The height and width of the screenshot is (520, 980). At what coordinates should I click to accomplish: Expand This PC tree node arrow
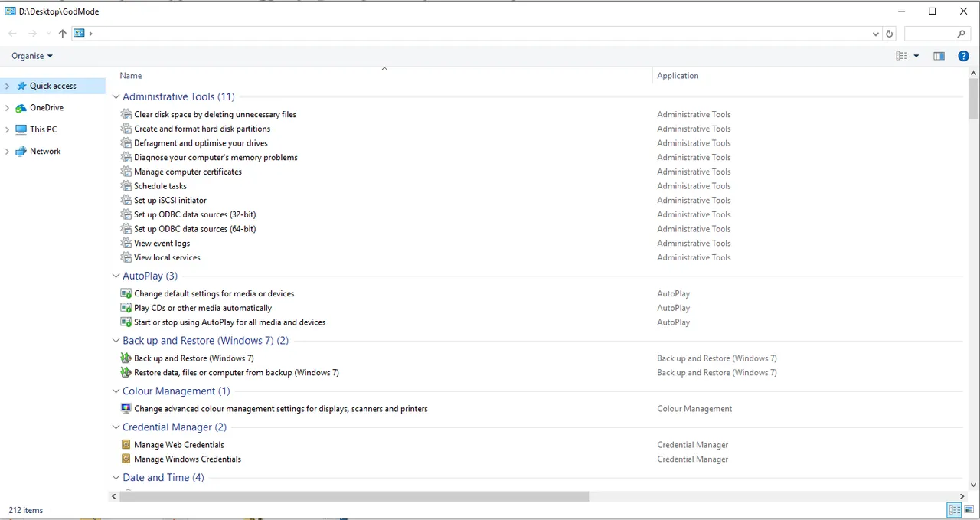tap(8, 129)
